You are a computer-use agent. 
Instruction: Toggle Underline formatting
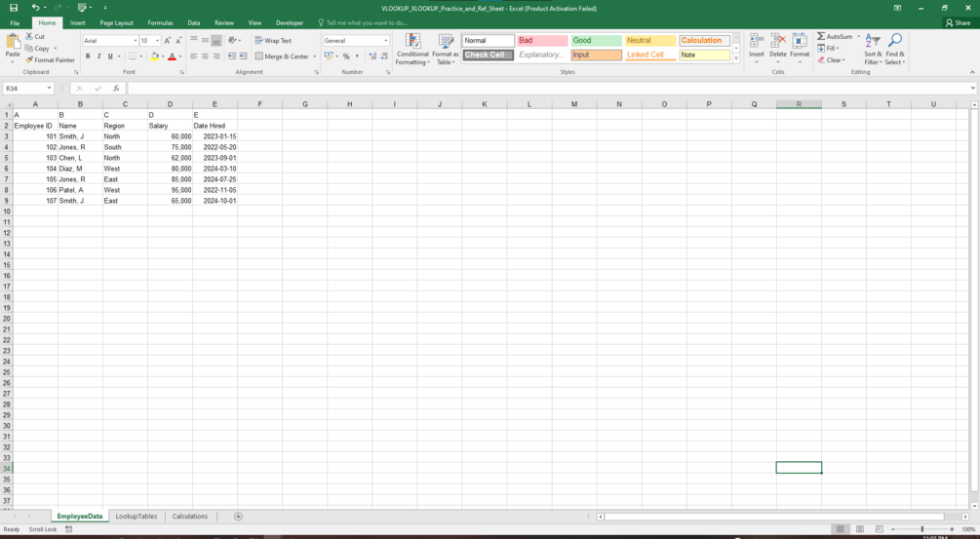(110, 57)
